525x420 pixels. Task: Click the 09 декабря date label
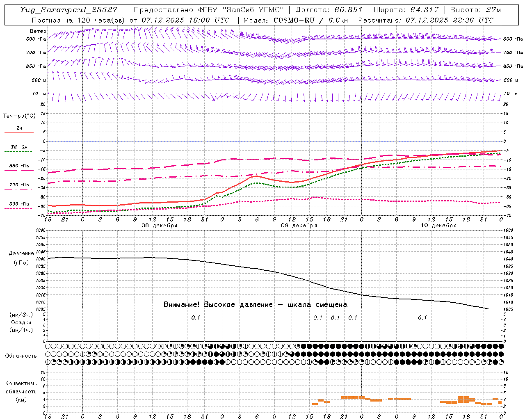pos(299,226)
